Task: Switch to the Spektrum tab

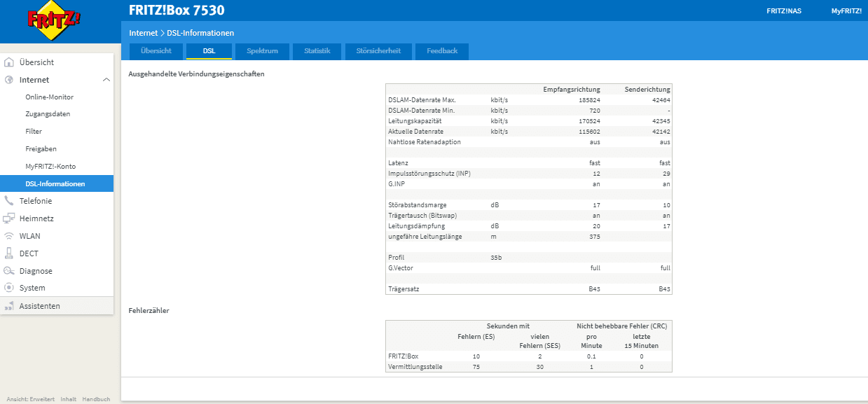Action: pos(262,51)
